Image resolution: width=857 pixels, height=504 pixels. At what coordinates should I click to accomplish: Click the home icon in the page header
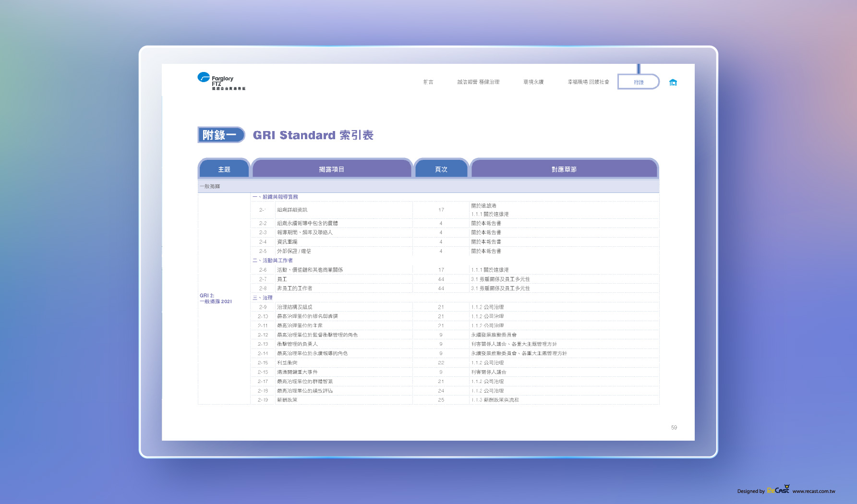point(673,83)
